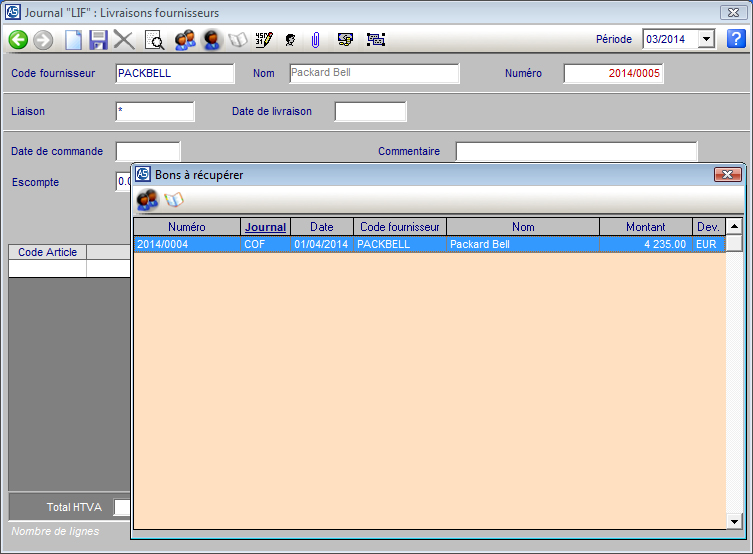
Task: Delete the entry using the X icon
Action: pos(123,40)
